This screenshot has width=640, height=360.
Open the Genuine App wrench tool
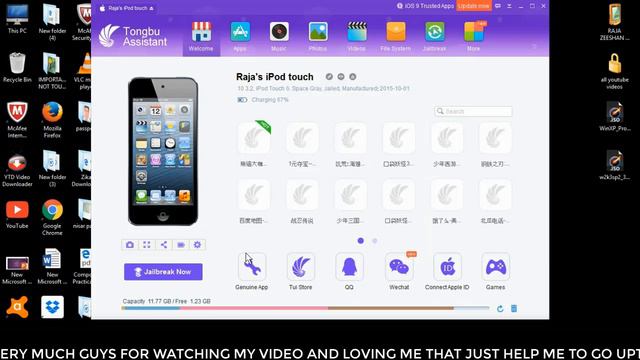click(252, 267)
